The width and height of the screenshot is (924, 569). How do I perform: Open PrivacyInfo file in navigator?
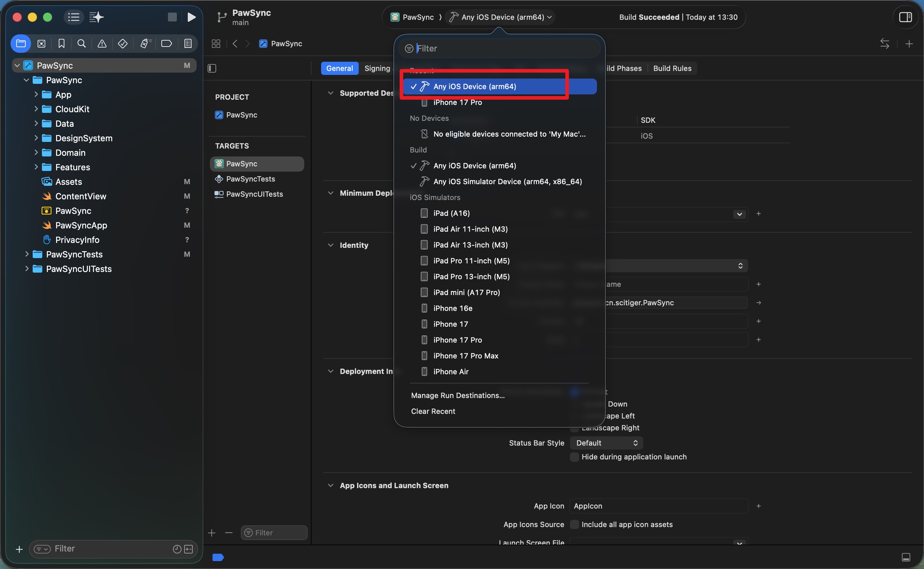(x=105, y=240)
